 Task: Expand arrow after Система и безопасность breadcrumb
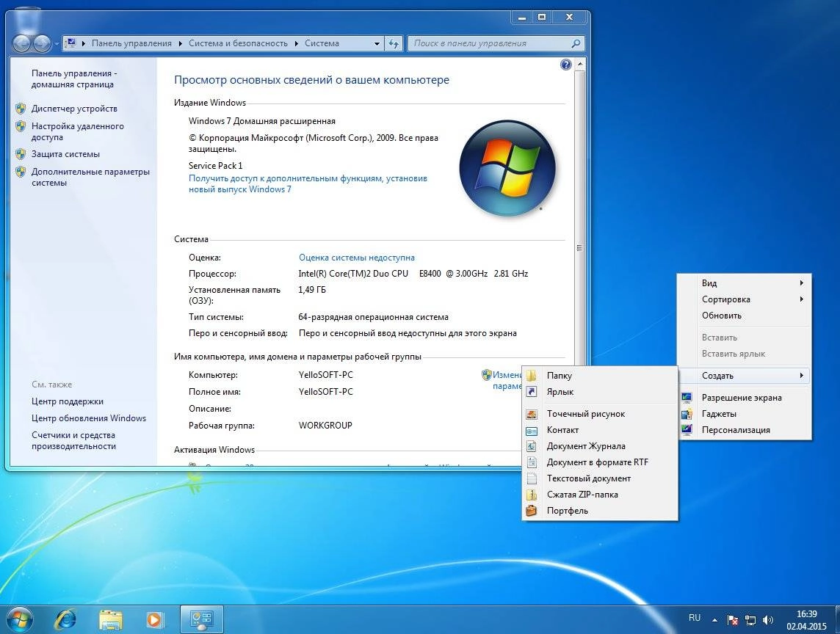pos(296,43)
